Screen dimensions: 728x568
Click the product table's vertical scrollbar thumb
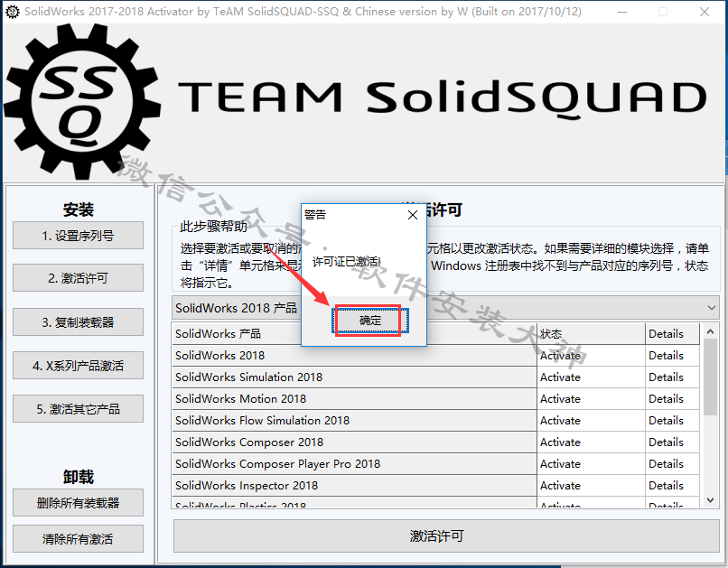click(x=710, y=377)
